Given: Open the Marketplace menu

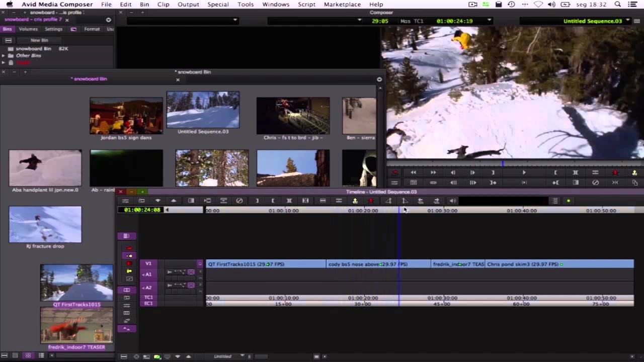Looking at the screenshot, I should point(342,5).
